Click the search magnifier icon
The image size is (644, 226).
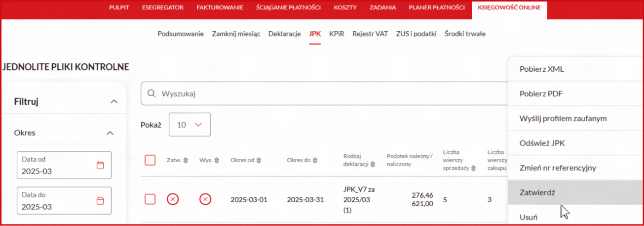pos(152,94)
